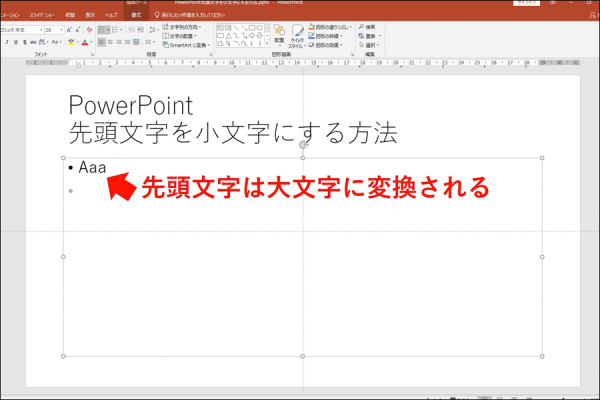Select the down arrow shape

[x=259, y=36]
